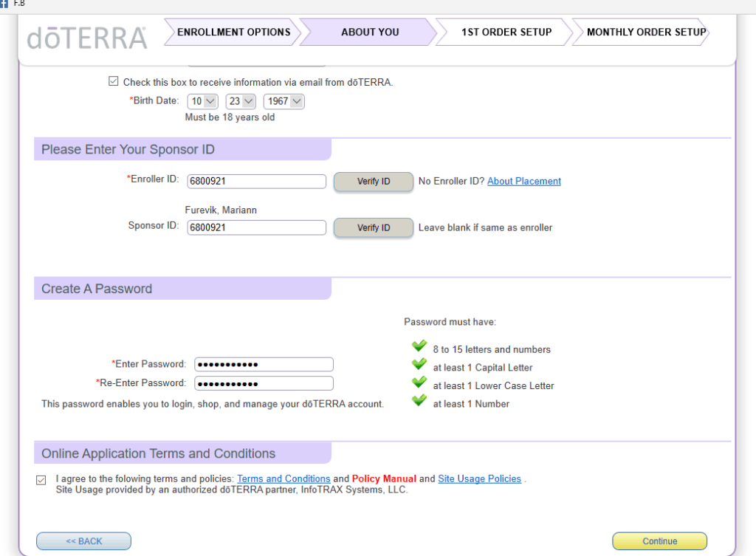Click the 'Create A Password' heading
Screen dimensions: 756x556
tap(97, 289)
